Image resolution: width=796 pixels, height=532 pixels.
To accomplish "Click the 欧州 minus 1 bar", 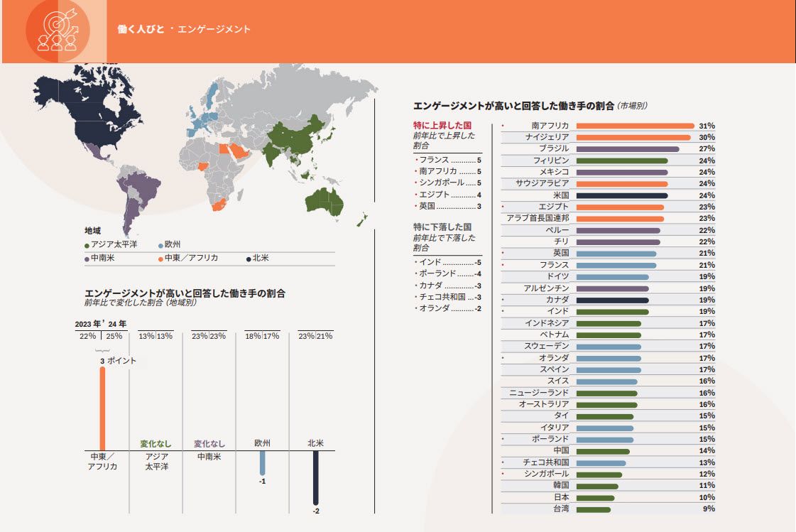I will (x=262, y=462).
